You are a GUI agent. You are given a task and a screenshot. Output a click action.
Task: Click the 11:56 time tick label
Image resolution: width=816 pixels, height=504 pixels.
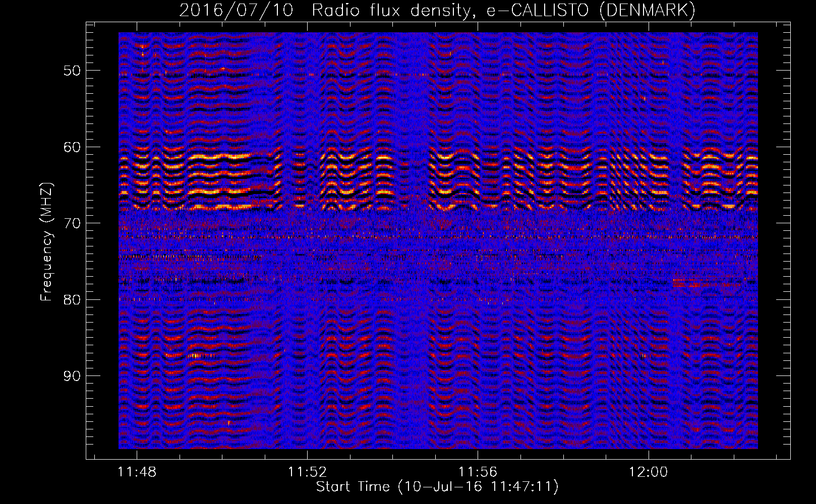pos(478,472)
